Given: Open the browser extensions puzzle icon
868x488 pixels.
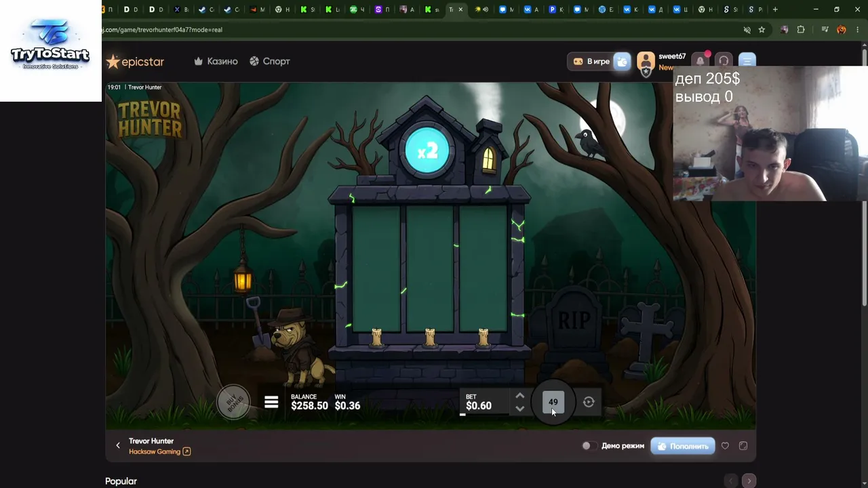Looking at the screenshot, I should pyautogui.click(x=801, y=30).
